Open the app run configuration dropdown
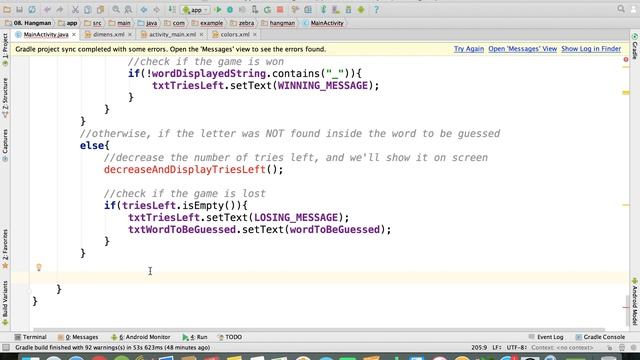640x360 pixels. [196, 9]
